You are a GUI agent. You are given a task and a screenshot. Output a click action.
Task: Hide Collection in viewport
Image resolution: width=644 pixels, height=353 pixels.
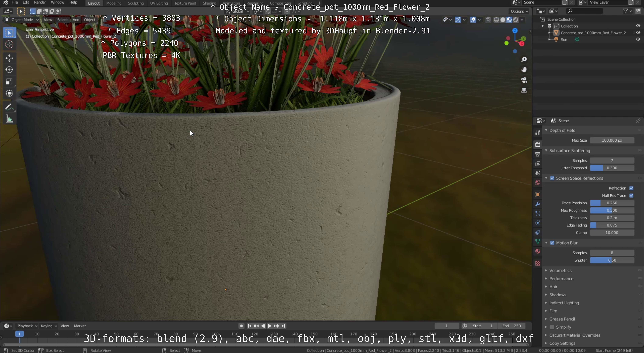point(638,26)
